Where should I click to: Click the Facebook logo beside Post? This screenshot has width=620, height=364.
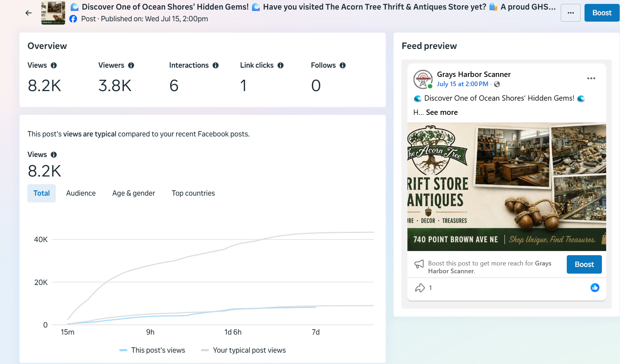[x=73, y=19]
